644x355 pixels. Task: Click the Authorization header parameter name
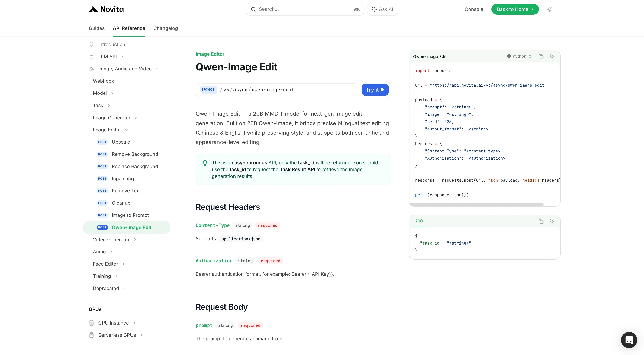[x=214, y=261]
